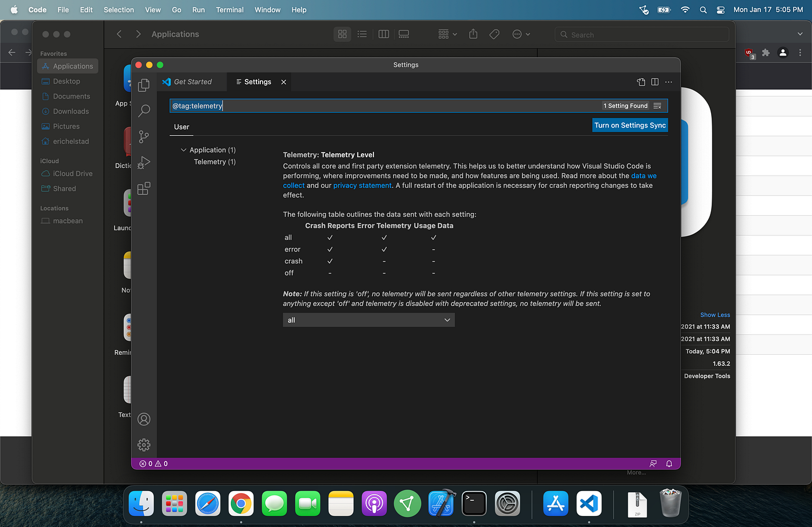
Task: Open the Source Control panel
Action: pos(144,137)
